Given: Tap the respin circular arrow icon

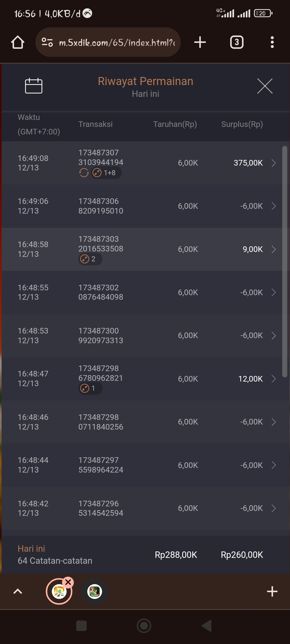Looking at the screenshot, I should click(84, 173).
